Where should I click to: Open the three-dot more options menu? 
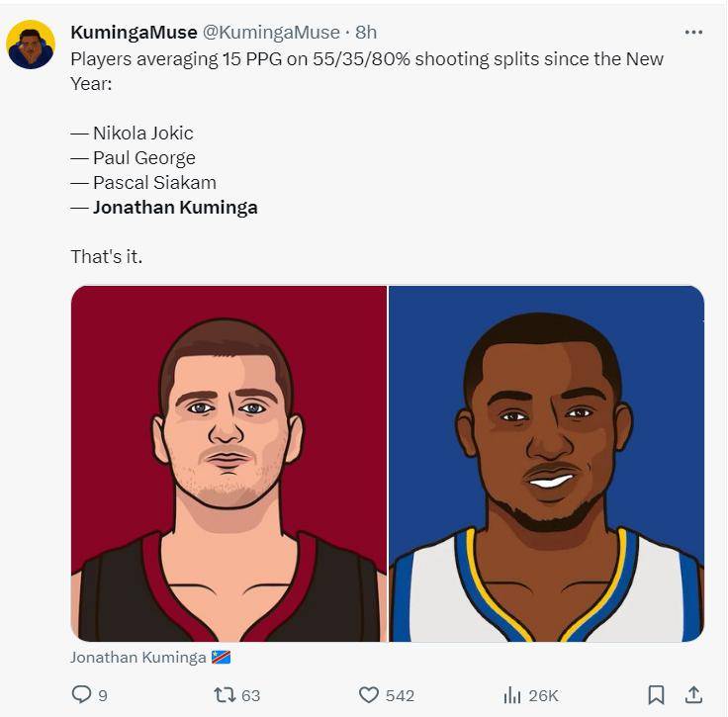(x=693, y=32)
